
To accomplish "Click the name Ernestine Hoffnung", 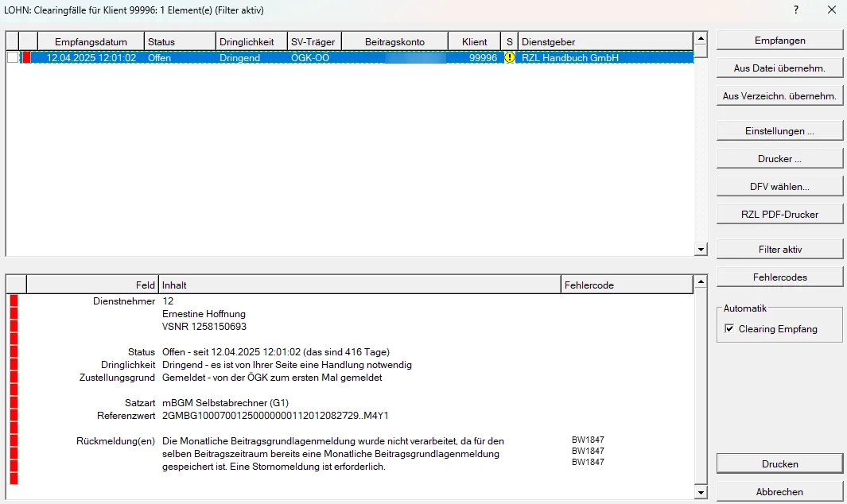I will click(x=204, y=314).
